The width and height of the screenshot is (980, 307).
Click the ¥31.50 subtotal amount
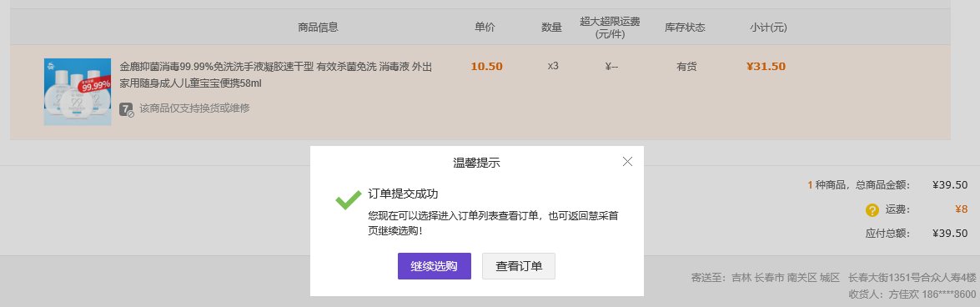[x=766, y=66]
